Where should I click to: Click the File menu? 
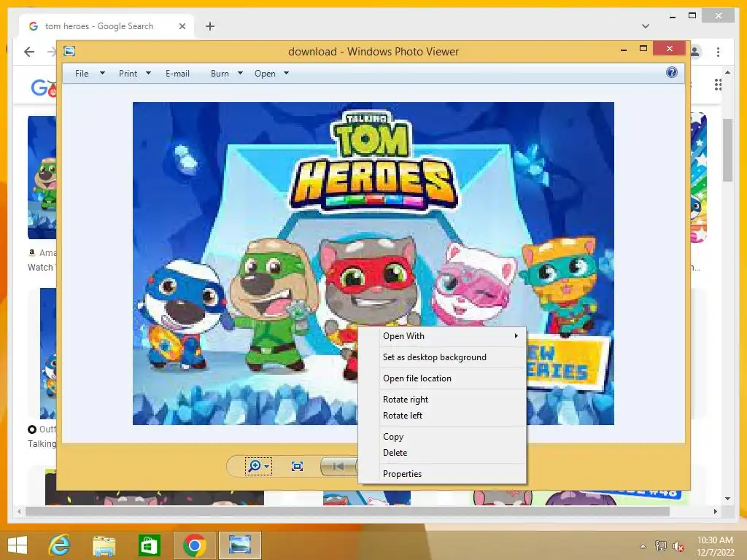tap(82, 74)
